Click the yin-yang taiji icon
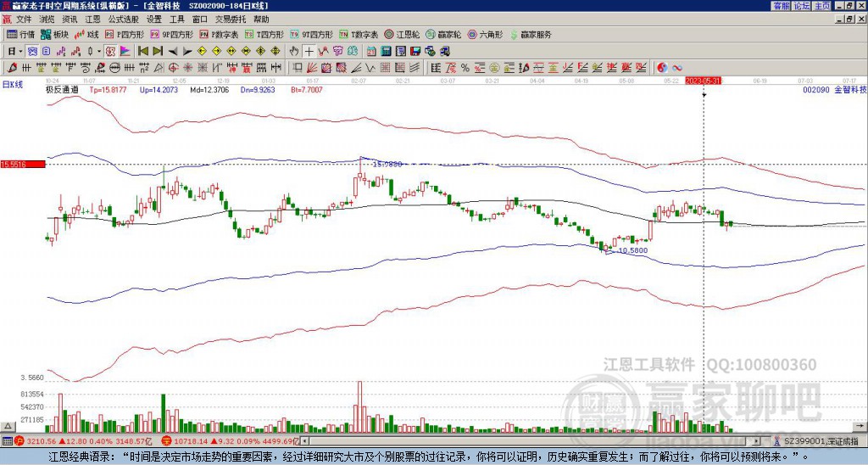Image resolution: width=868 pixels, height=465 pixels. pos(662,68)
